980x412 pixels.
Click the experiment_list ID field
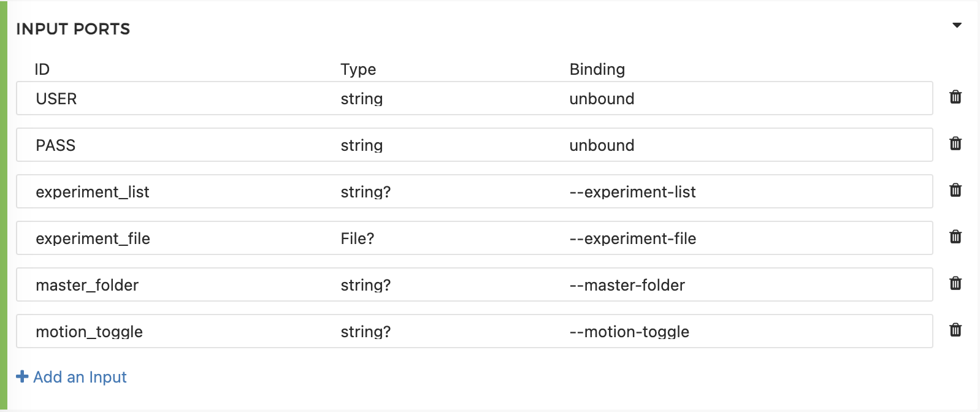93,192
